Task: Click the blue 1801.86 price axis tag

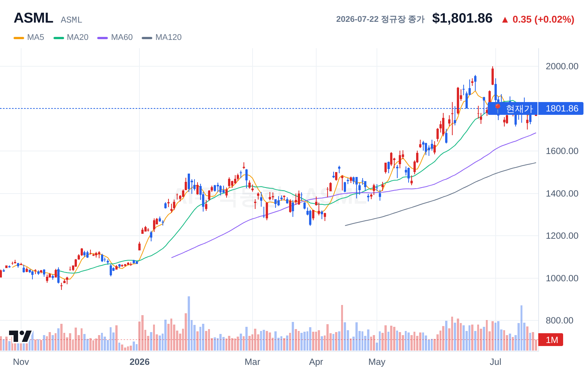Action: click(x=561, y=108)
